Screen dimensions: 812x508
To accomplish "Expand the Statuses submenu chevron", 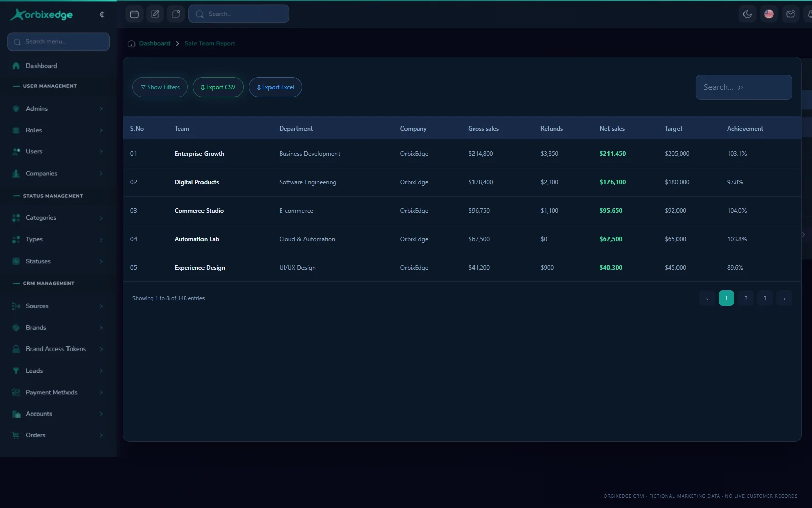I will 101,261.
